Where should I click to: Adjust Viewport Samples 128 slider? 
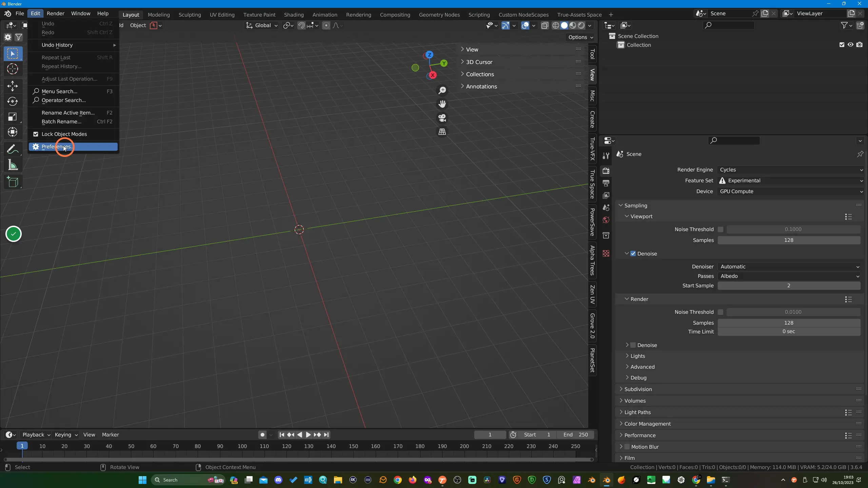789,240
